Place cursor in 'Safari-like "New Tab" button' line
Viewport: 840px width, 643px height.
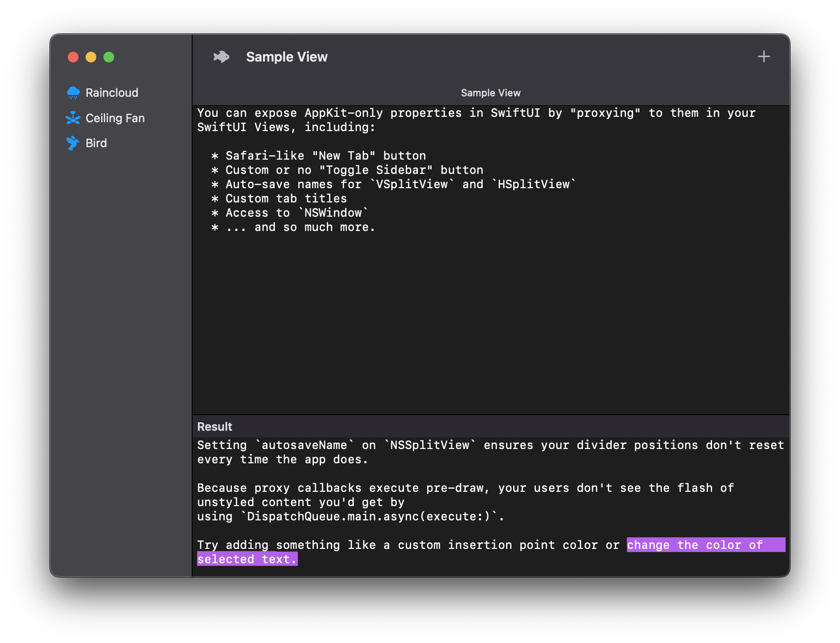point(318,156)
